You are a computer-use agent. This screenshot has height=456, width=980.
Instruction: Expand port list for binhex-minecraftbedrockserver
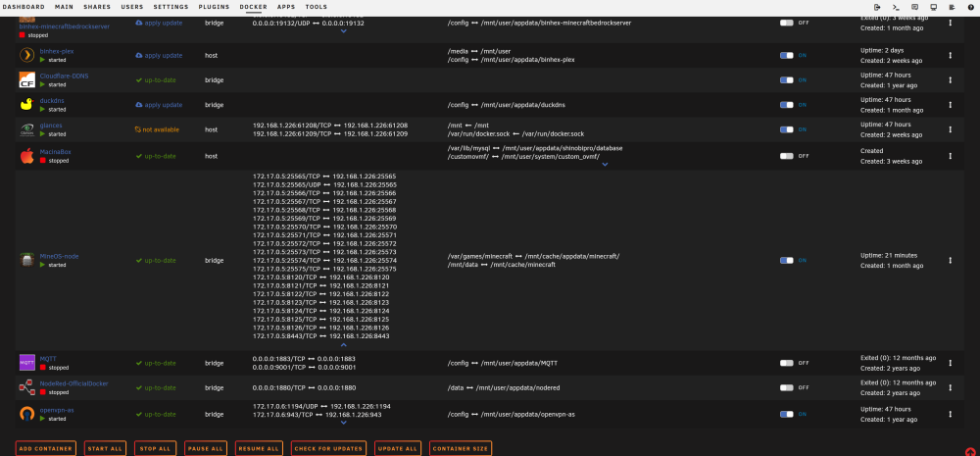[x=343, y=31]
